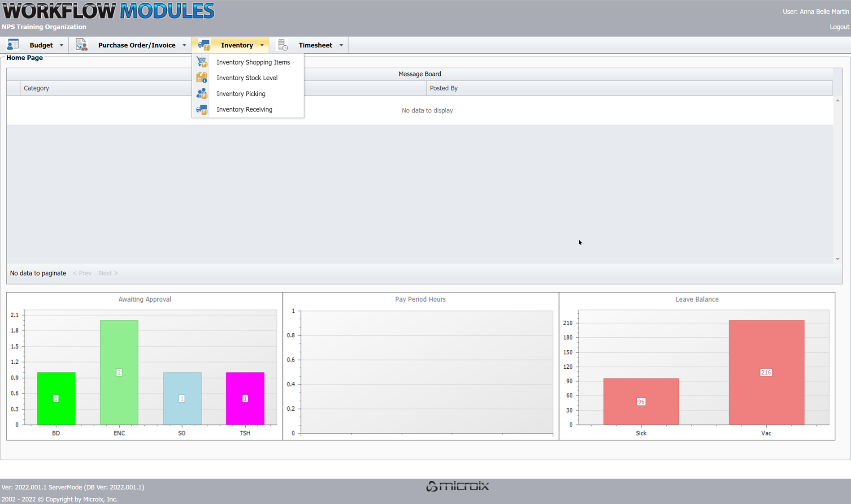Screen dimensions: 851x504
Task: Select Inventory Shopping Items menu entry
Action: pos(253,62)
